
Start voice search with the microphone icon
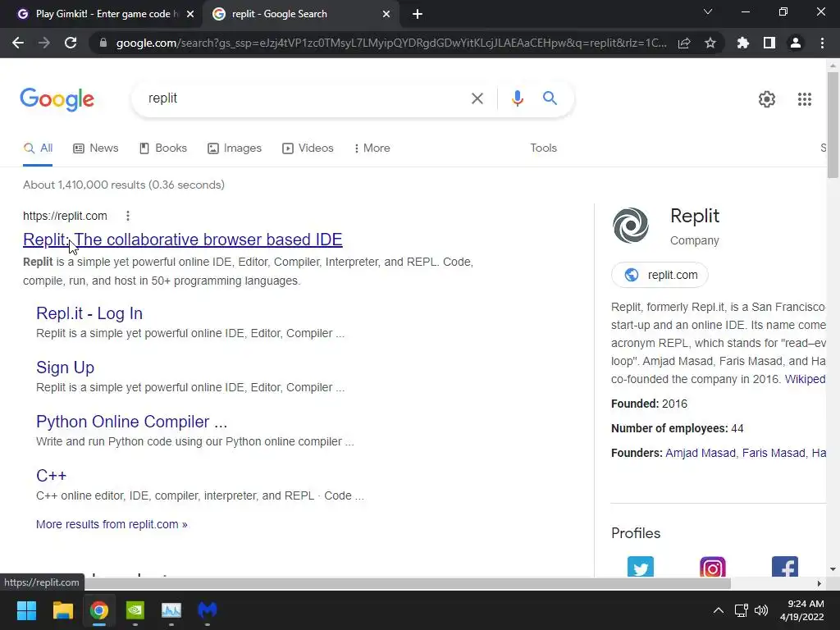[x=517, y=98]
